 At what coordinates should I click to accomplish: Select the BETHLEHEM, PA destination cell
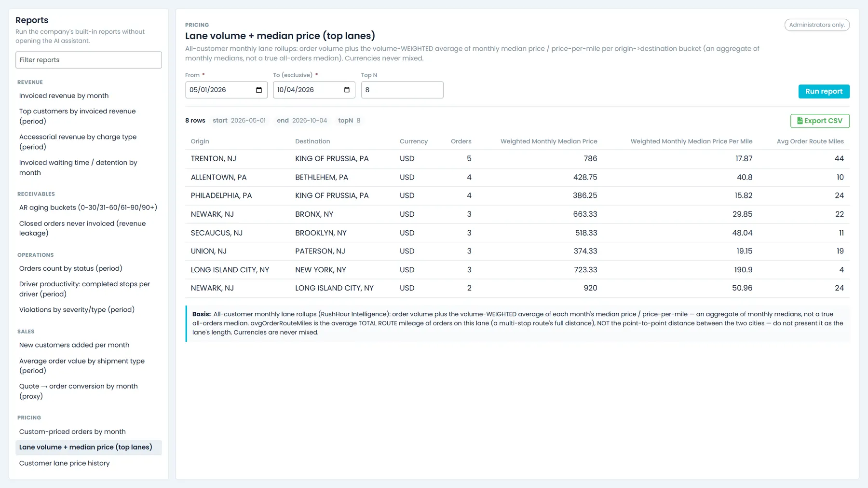(x=322, y=177)
